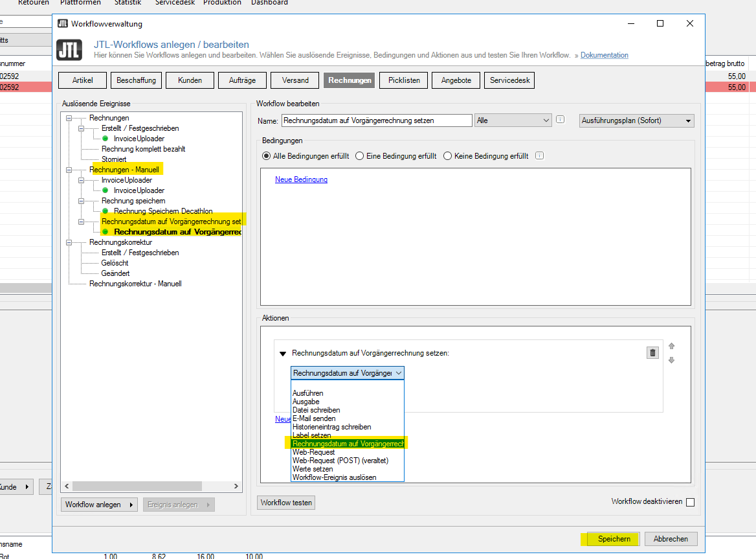
Task: Select the Gelöscht event under Rechnungskorrektur
Action: pyautogui.click(x=115, y=263)
